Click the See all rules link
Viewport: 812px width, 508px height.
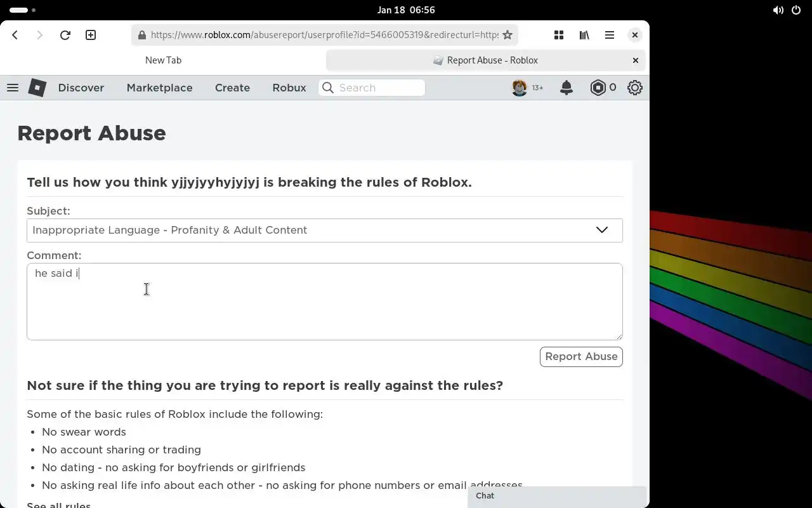point(58,504)
